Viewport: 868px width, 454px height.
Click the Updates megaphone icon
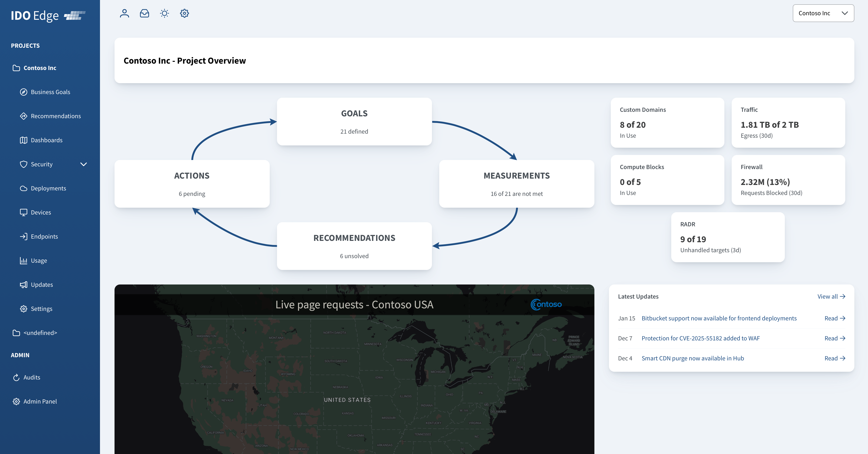click(x=24, y=285)
